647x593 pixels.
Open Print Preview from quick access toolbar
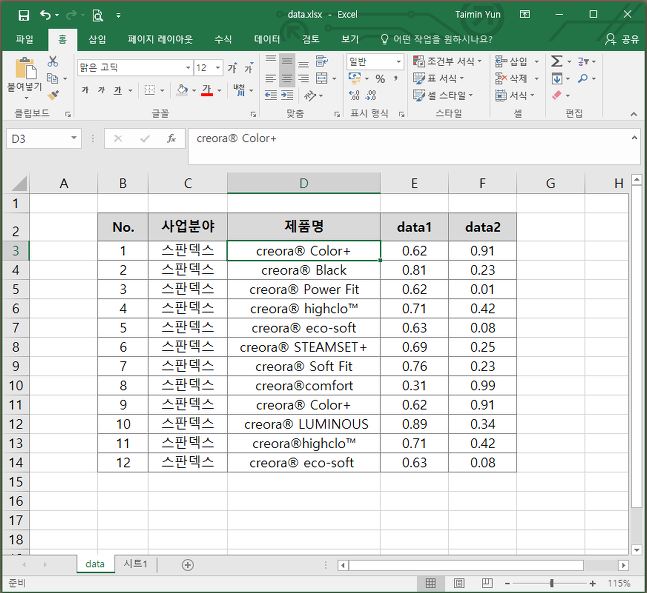point(97,15)
